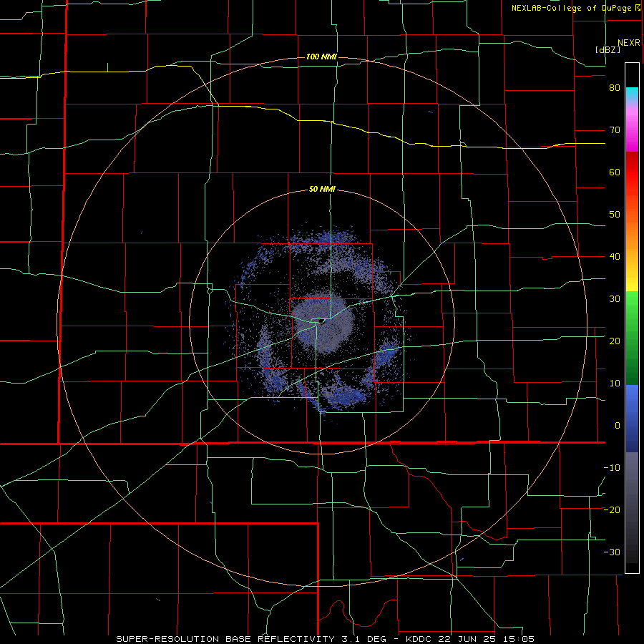Click the green segment of color bar
The width and height of the screenshot is (644, 644).
pos(632,338)
